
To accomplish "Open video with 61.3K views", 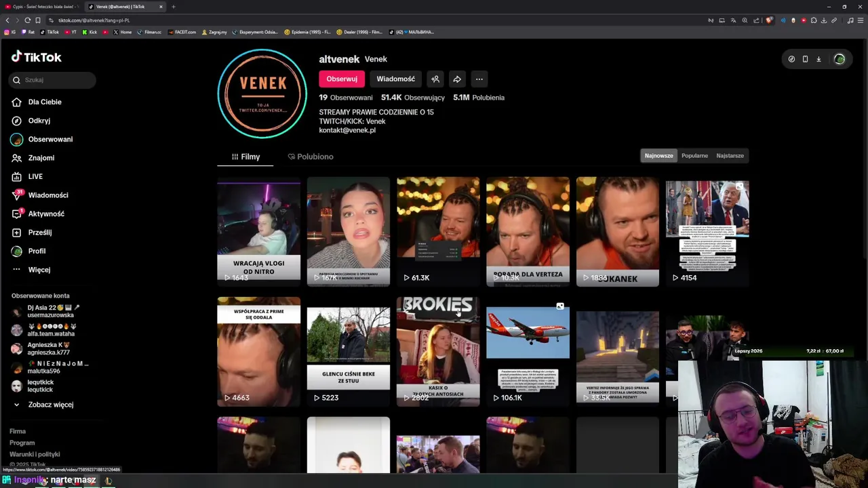I will click(438, 232).
